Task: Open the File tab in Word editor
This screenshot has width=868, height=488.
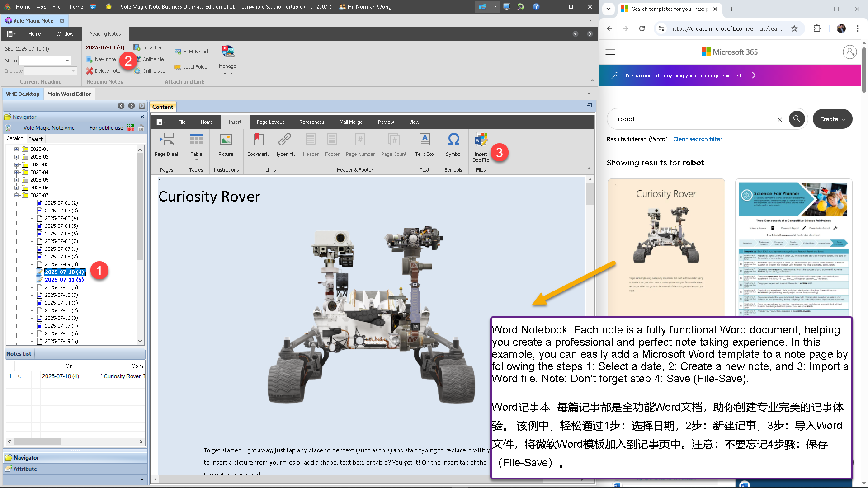Action: [x=182, y=122]
